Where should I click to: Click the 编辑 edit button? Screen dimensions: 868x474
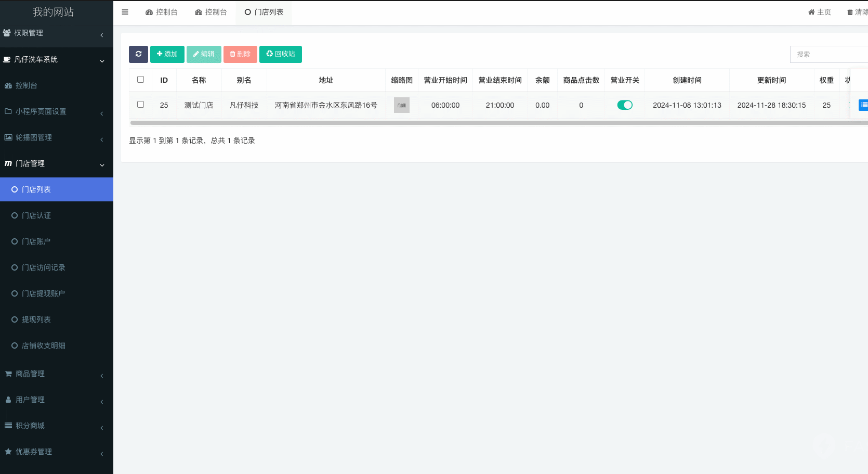pyautogui.click(x=204, y=54)
